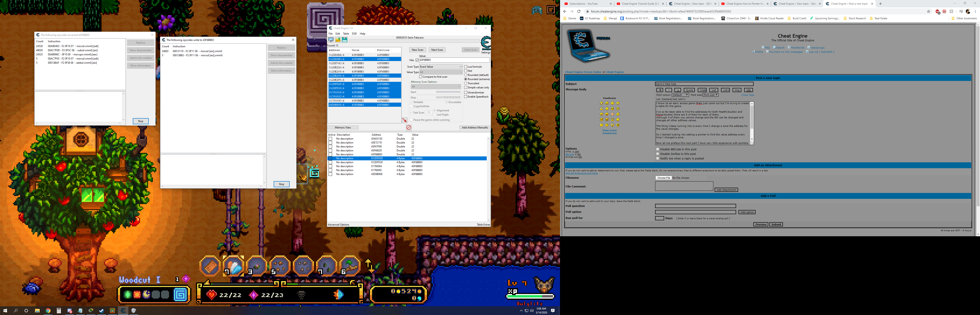Toggle the Hex value checkbox
980x315 pixels.
(x=417, y=60)
